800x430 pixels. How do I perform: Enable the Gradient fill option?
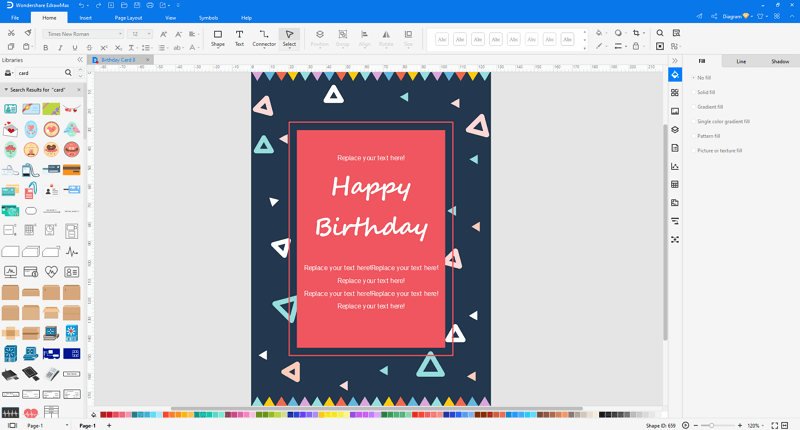pos(711,107)
